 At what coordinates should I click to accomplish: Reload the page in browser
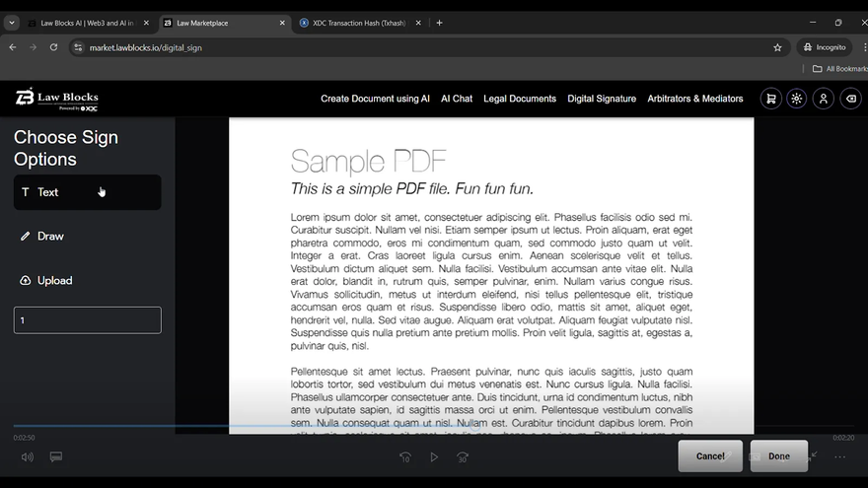click(53, 47)
